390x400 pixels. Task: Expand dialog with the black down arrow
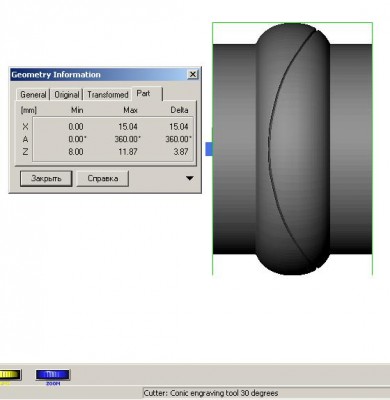[189, 178]
